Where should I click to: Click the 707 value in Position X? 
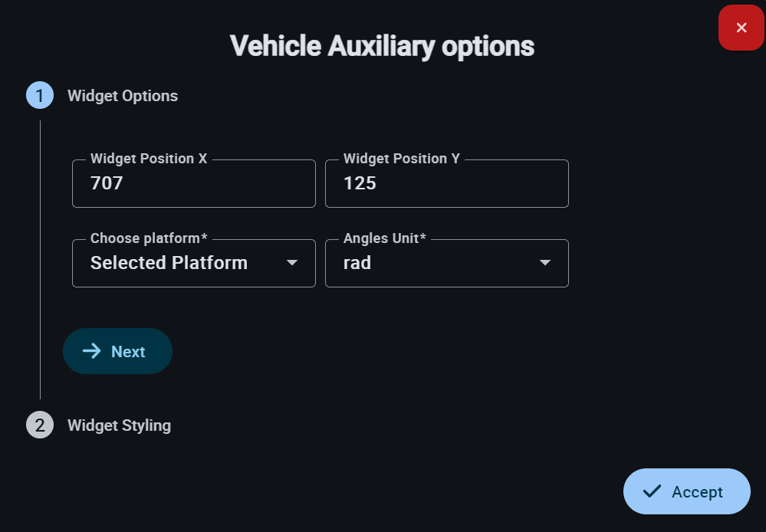tap(107, 184)
